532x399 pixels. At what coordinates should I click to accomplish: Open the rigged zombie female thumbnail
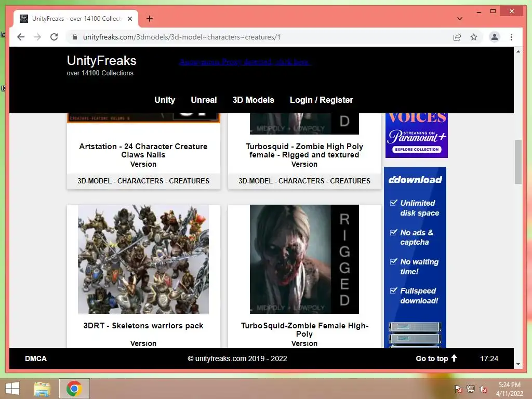(304, 259)
